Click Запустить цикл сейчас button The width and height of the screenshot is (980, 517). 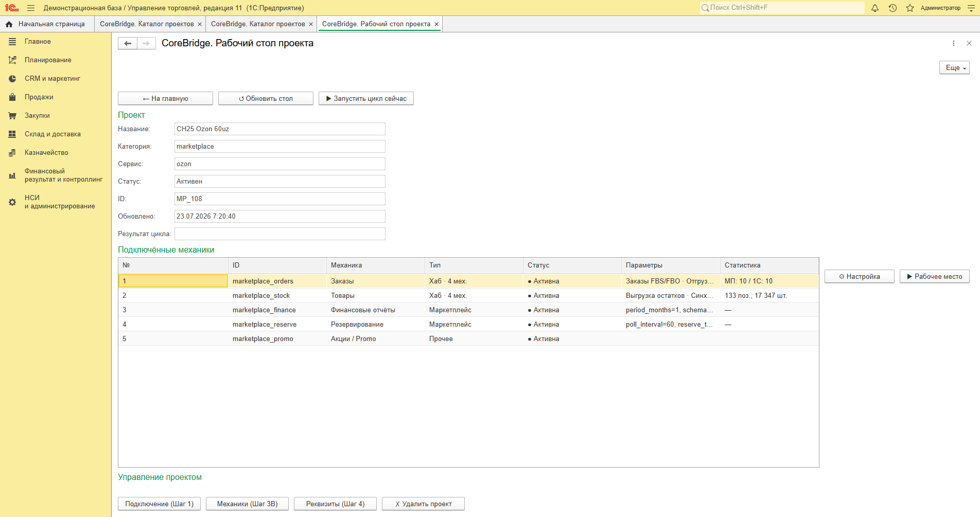click(x=366, y=98)
